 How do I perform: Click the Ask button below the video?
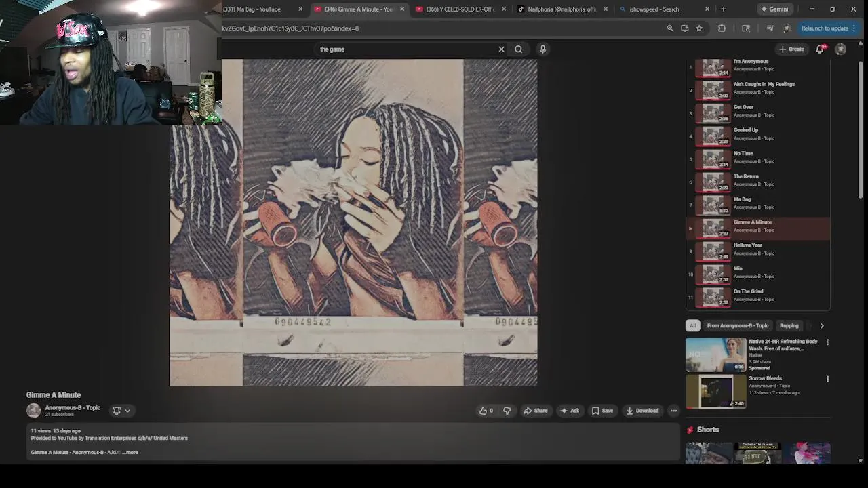(570, 411)
